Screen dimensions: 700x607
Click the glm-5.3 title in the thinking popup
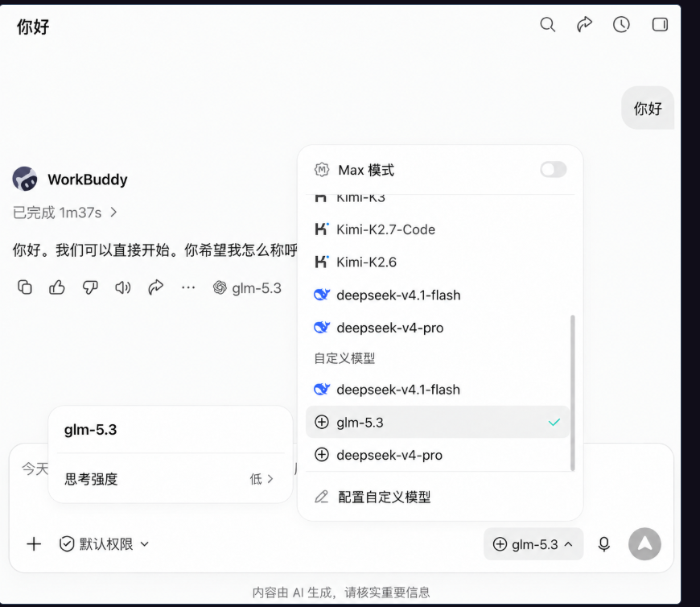tap(91, 430)
